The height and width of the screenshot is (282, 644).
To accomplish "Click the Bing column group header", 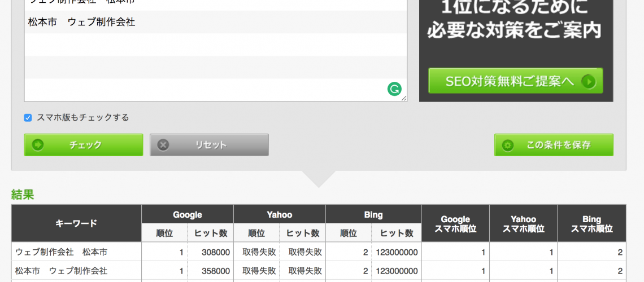I will click(373, 214).
